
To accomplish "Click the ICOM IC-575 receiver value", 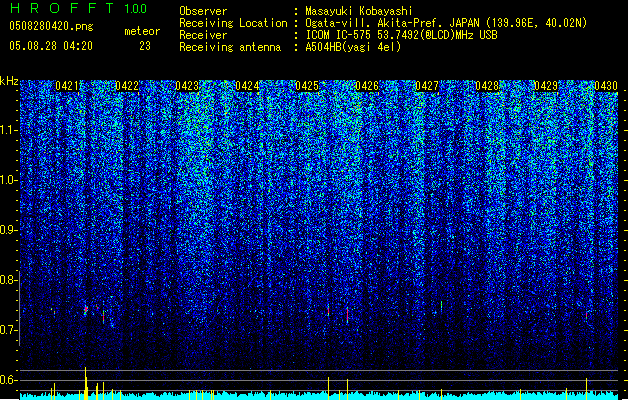I will click(401, 35).
